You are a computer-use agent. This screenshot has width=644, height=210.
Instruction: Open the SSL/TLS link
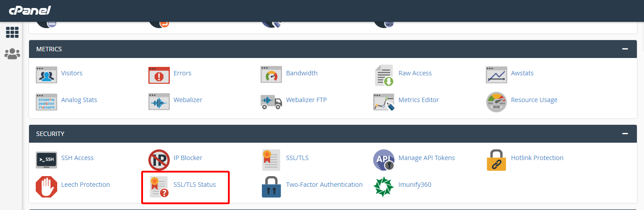point(297,158)
